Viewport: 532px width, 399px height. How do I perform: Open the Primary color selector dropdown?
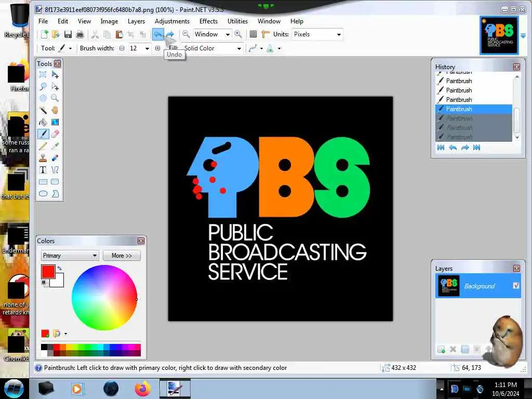click(70, 256)
